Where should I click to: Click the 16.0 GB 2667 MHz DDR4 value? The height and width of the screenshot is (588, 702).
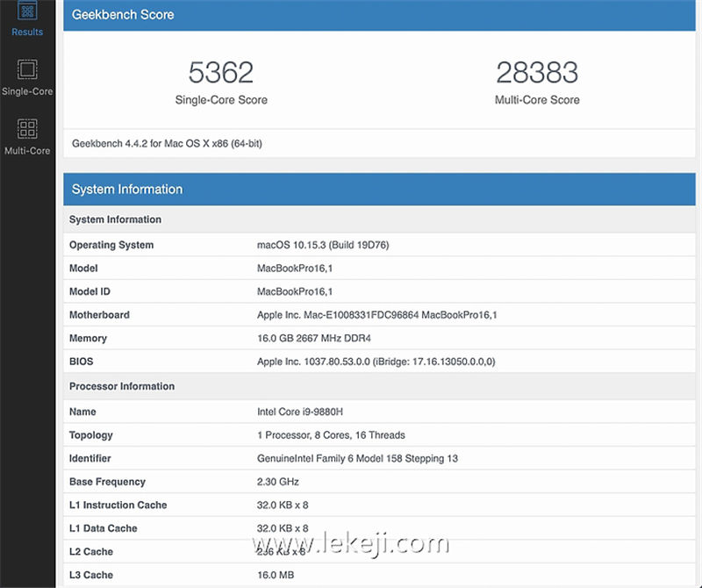(314, 338)
